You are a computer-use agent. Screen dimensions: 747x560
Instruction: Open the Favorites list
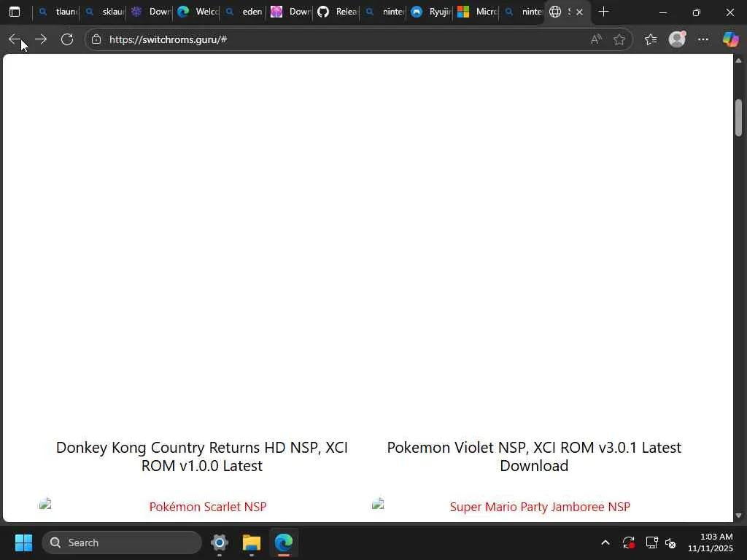point(651,39)
